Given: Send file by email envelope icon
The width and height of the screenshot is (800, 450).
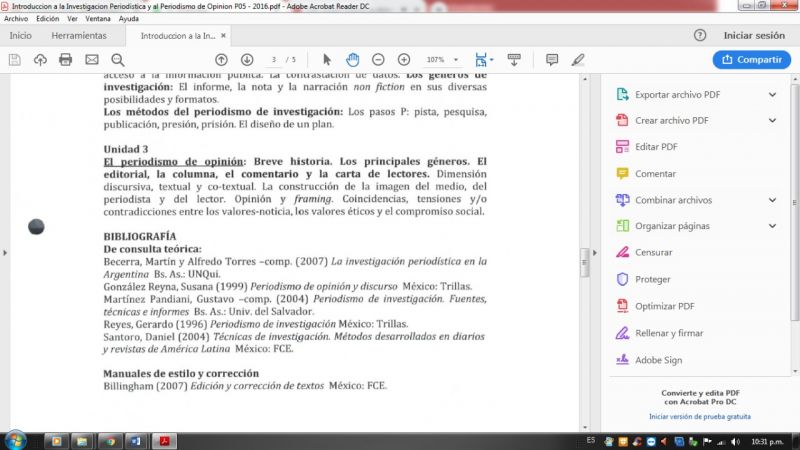Looking at the screenshot, I should pyautogui.click(x=92, y=60).
